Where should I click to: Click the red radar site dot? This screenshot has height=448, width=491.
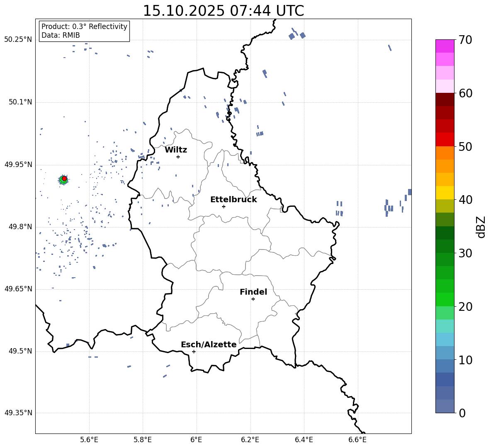coord(64,179)
